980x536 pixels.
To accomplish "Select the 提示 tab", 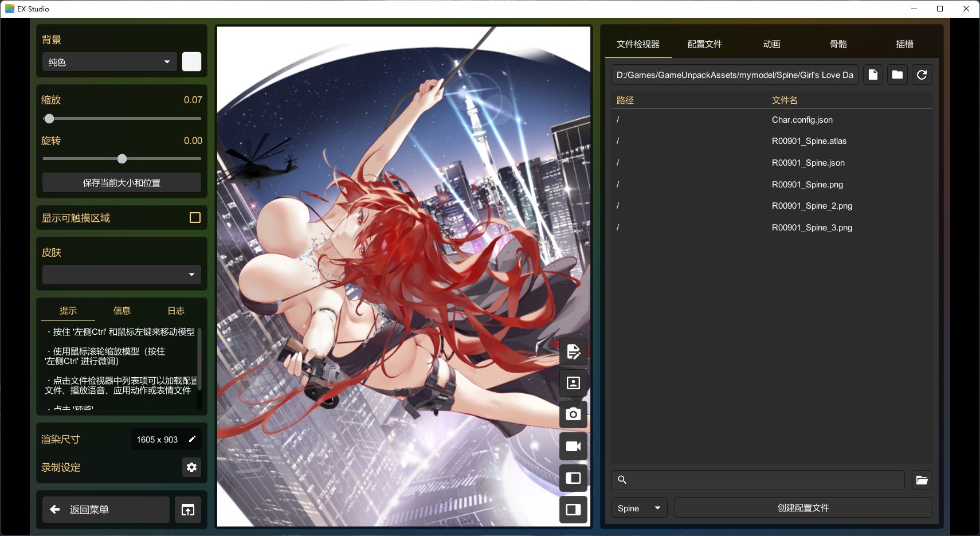I will click(68, 311).
